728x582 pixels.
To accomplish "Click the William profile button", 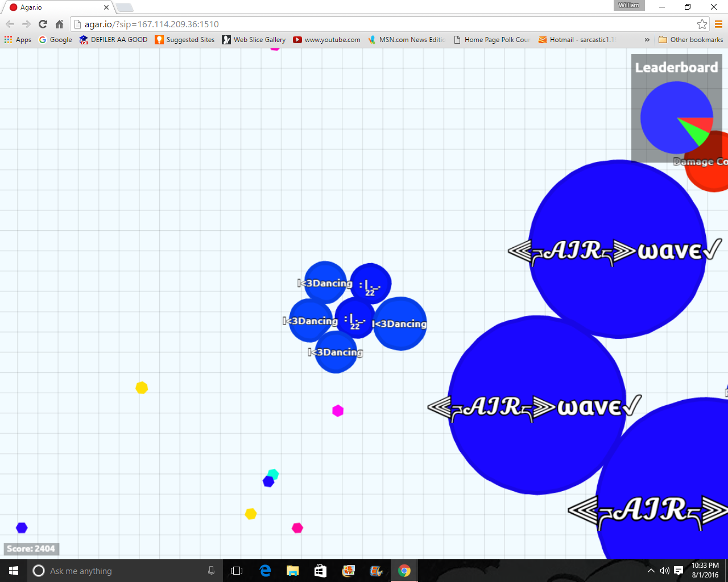I will 629,5.
